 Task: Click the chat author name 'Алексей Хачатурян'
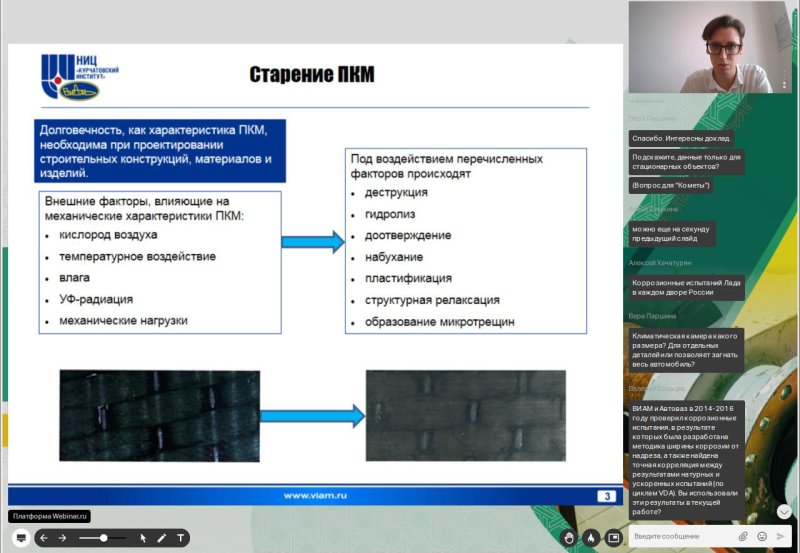660,263
